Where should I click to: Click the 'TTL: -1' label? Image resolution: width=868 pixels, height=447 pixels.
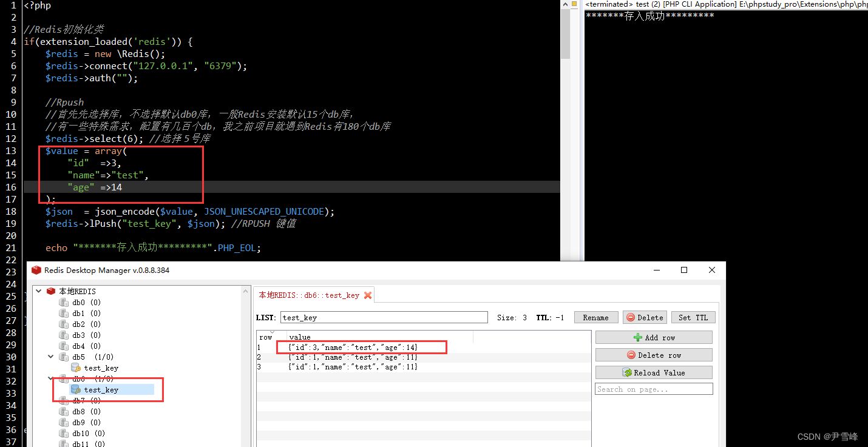point(550,317)
